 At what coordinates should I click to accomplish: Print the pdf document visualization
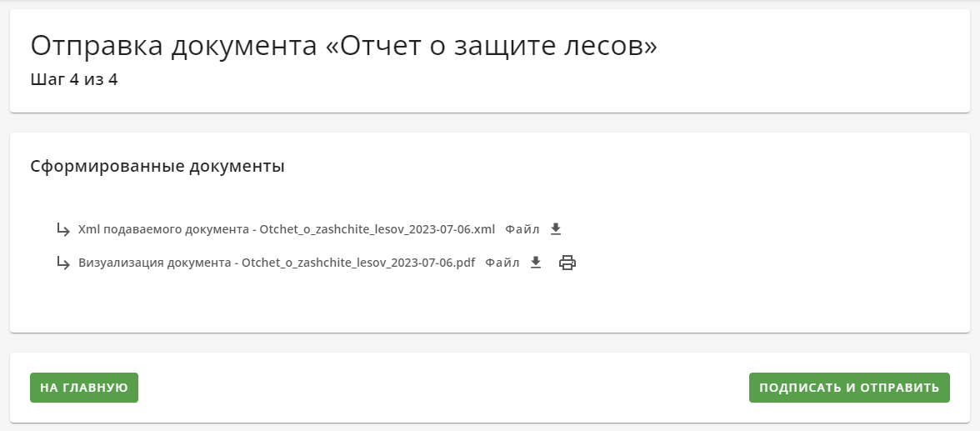567,263
